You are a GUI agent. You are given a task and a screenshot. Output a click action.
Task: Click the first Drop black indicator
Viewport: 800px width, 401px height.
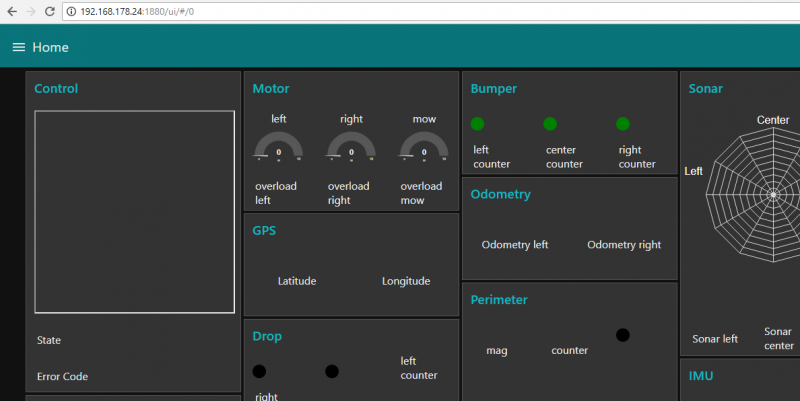pyautogui.click(x=259, y=371)
